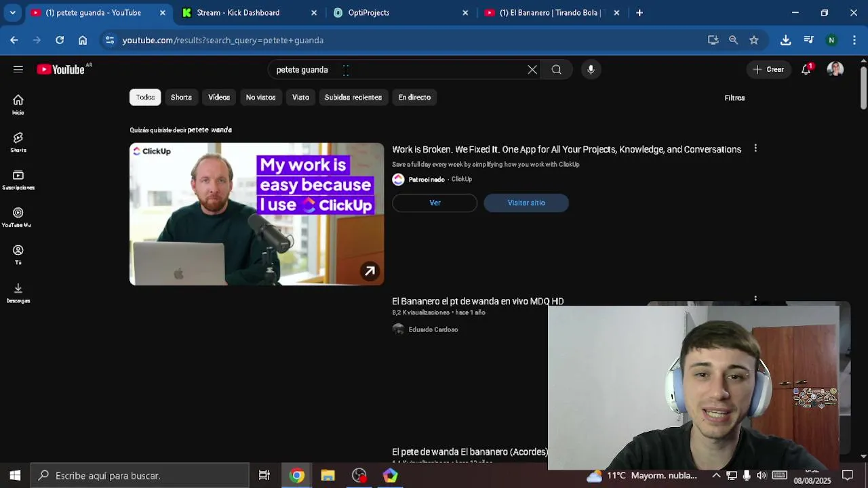Open Descargas in the sidebar
Viewport: 868px width, 488px height.
coord(18,293)
